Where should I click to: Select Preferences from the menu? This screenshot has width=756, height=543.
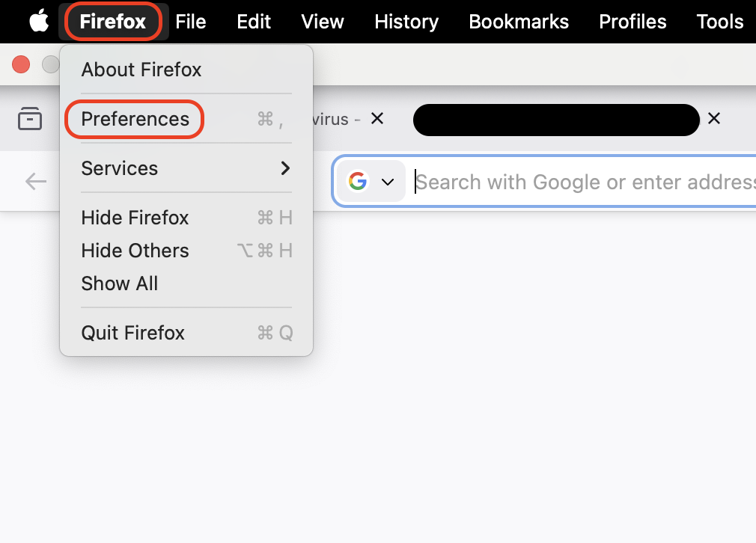[x=134, y=119]
